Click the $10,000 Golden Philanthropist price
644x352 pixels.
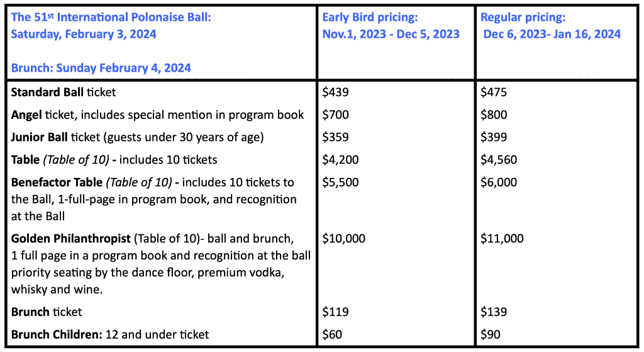343,238
